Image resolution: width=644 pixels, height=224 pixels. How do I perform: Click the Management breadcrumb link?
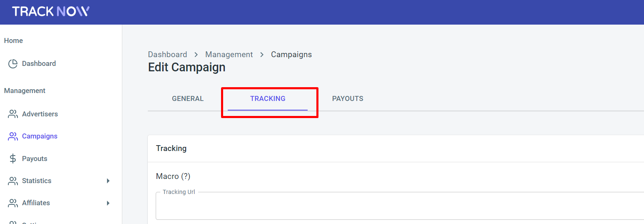click(229, 55)
